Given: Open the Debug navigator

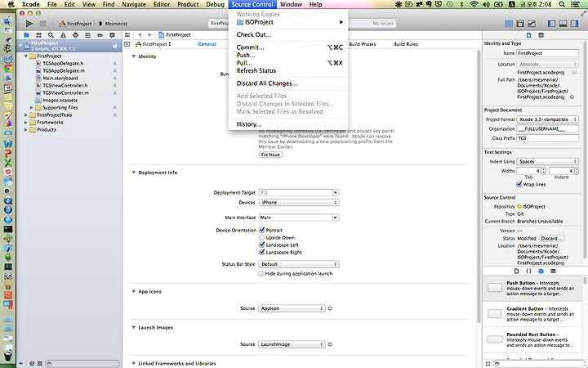Looking at the screenshot, I should (x=87, y=35).
